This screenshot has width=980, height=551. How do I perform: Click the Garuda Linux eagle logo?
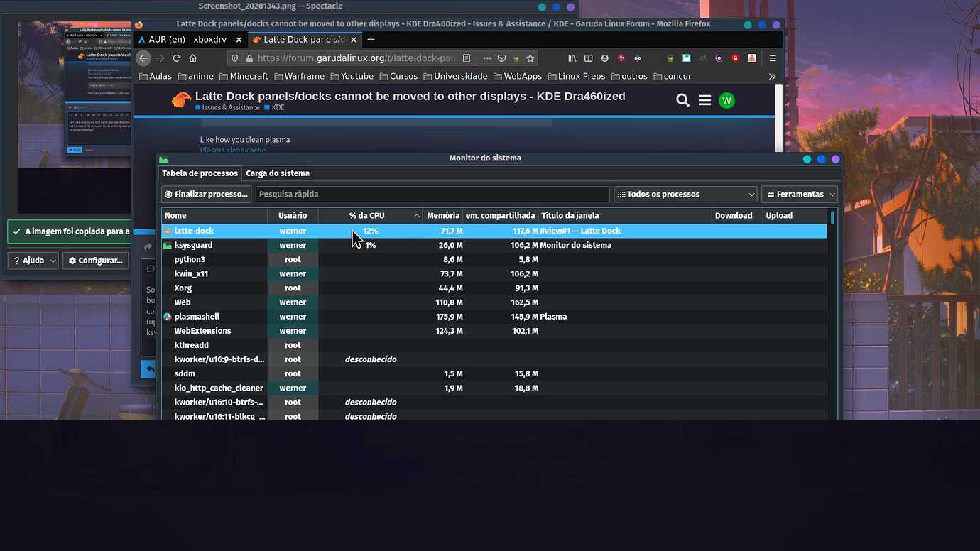click(x=181, y=100)
